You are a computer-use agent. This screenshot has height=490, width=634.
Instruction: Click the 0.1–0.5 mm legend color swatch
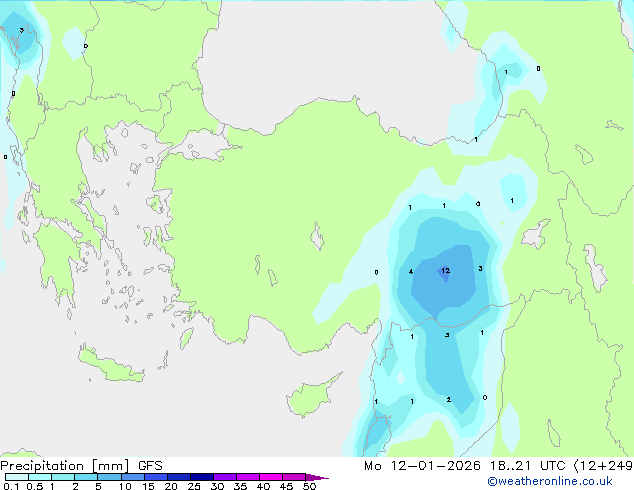17,477
